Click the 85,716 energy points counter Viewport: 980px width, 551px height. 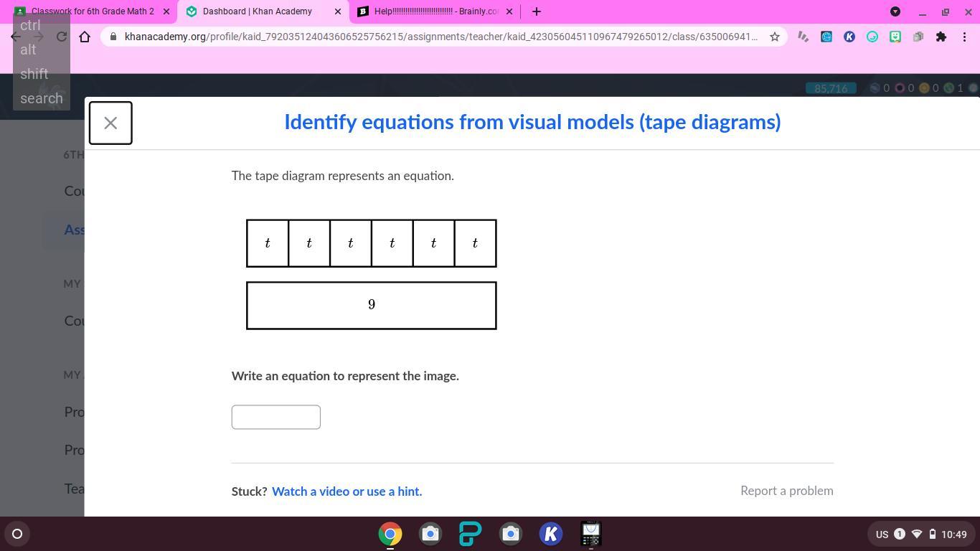(x=831, y=88)
